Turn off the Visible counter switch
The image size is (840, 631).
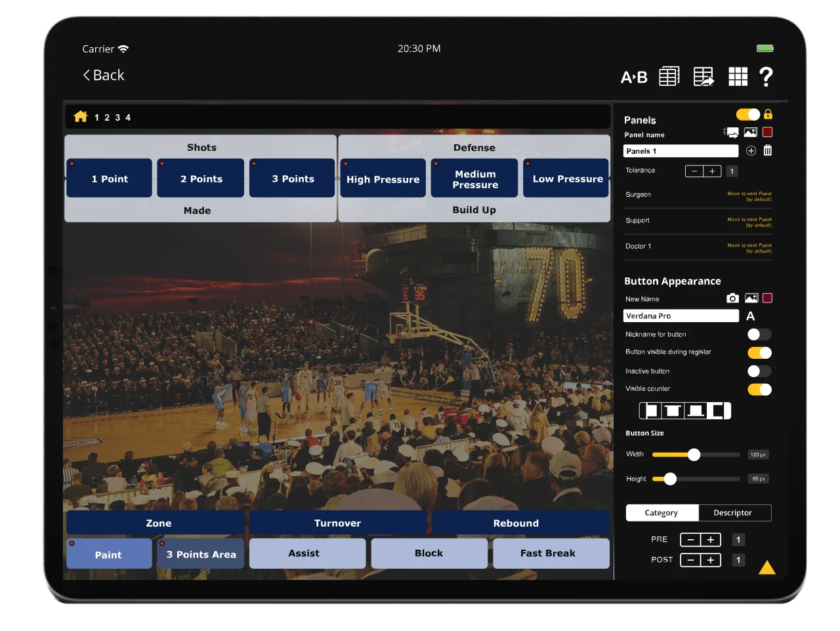coord(759,390)
